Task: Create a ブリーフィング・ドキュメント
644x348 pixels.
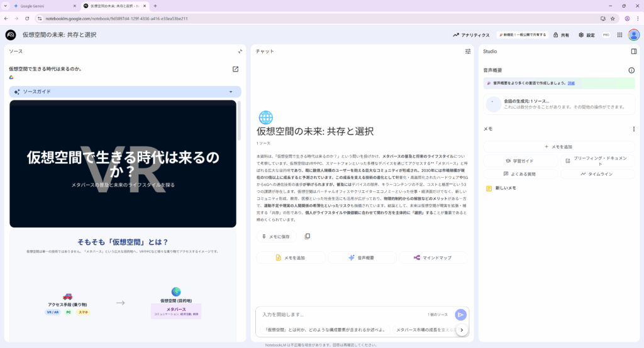Action: tap(597, 161)
